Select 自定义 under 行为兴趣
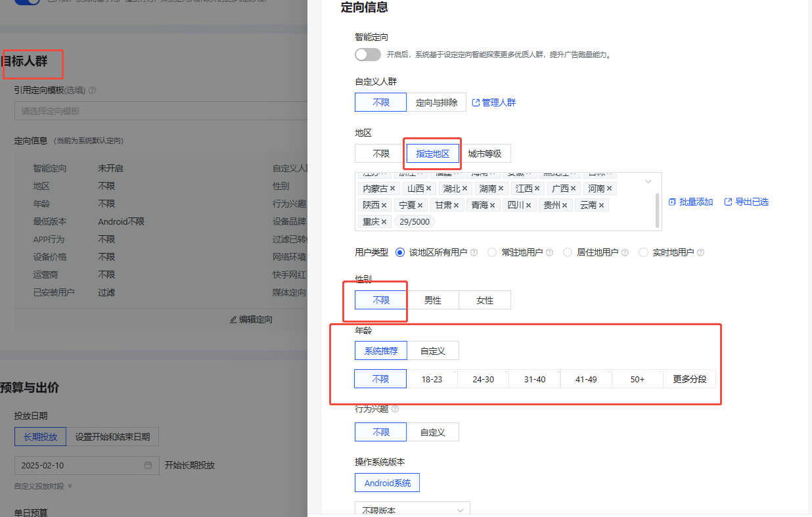Screen dimensions: 812x517 pyautogui.click(x=433, y=432)
